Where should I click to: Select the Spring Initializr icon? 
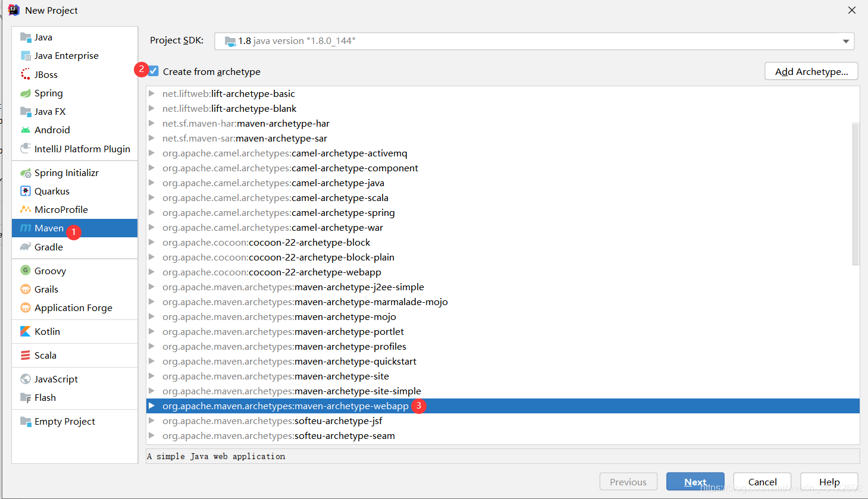[26, 173]
